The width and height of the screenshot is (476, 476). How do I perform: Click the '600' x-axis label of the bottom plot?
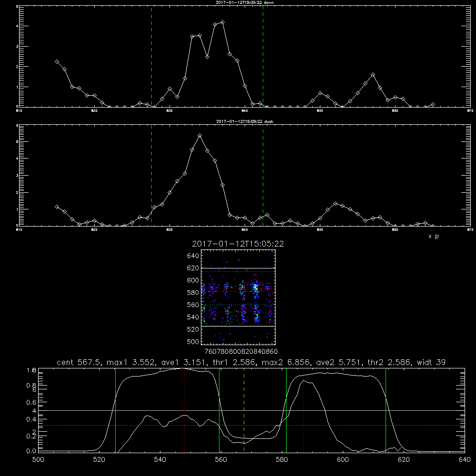pos(343,460)
